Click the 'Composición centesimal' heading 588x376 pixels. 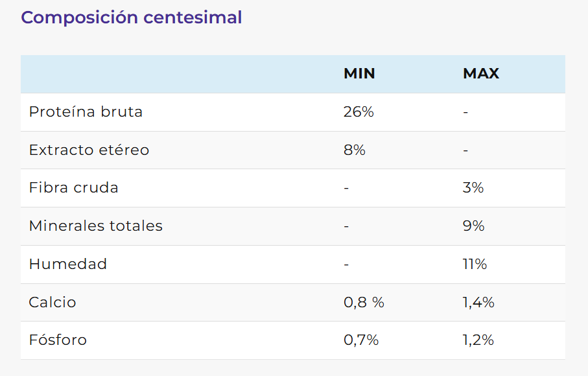point(132,18)
